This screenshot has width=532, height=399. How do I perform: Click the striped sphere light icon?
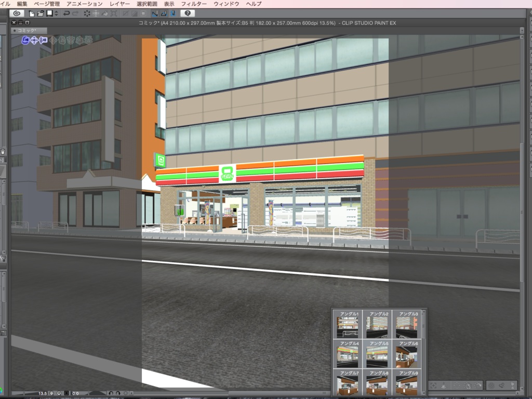tap(491, 385)
